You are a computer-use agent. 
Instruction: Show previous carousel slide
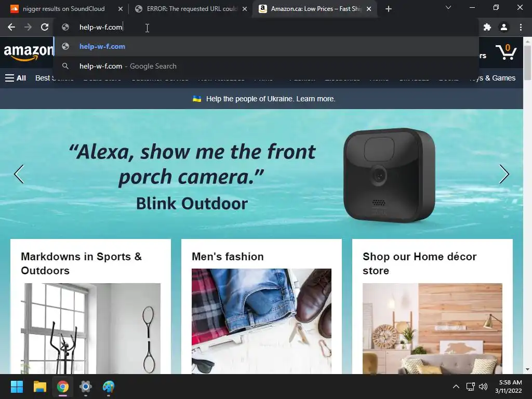click(19, 174)
